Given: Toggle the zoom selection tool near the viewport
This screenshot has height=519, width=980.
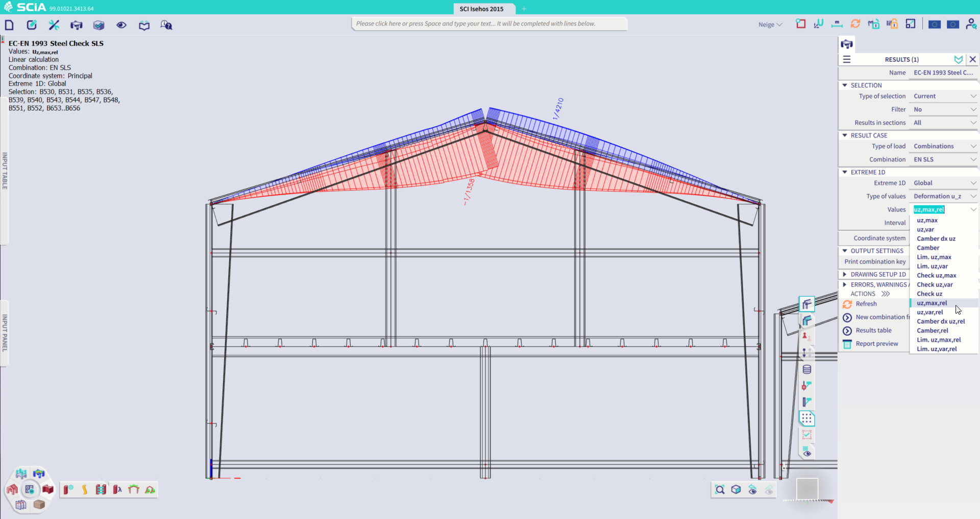Looking at the screenshot, I should [719, 489].
